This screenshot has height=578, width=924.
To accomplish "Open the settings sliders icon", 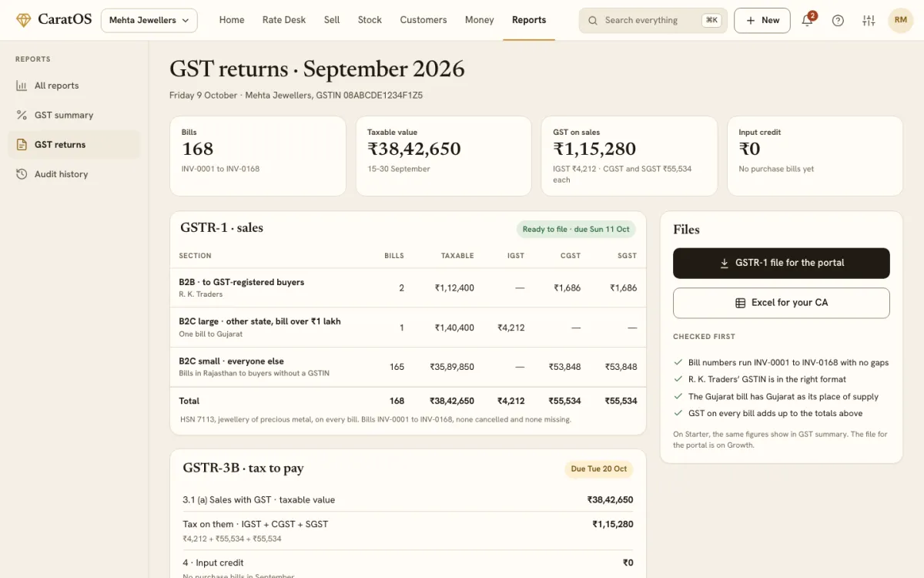I will 869,20.
